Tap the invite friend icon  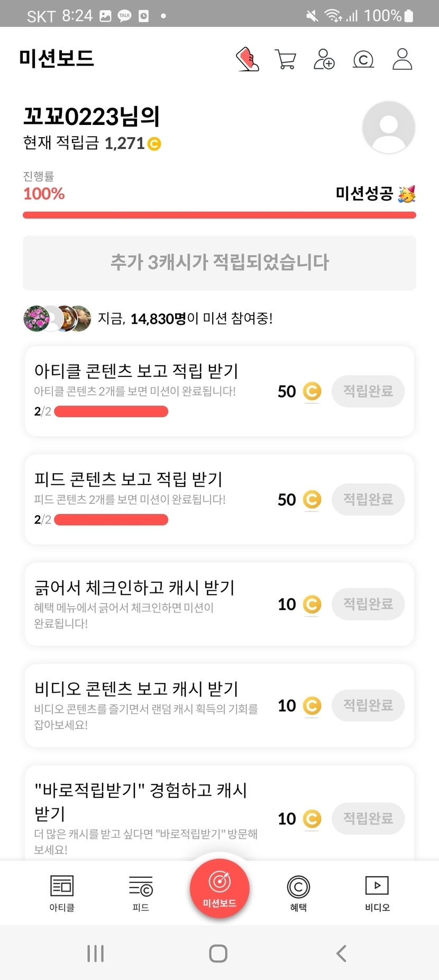pos(324,59)
